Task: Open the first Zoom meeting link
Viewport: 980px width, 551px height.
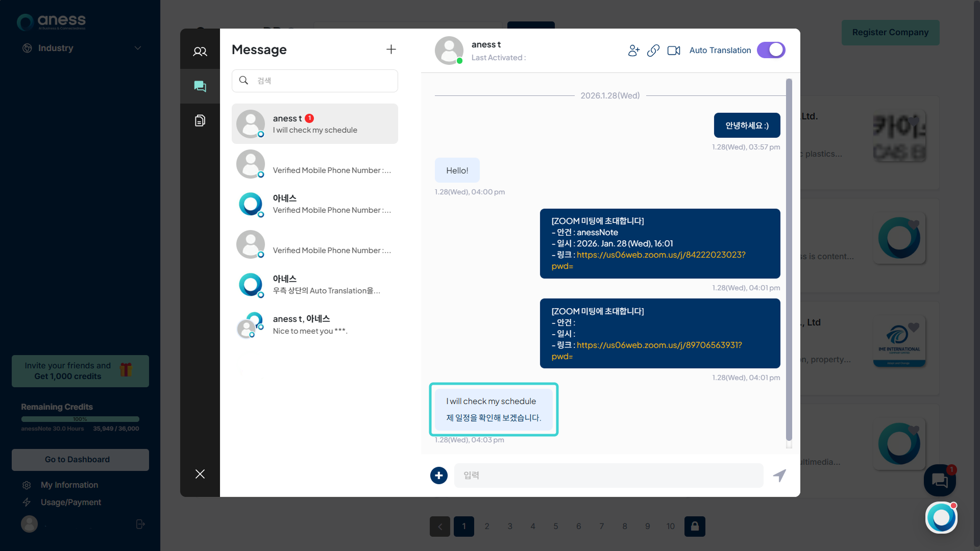Action: point(660,255)
